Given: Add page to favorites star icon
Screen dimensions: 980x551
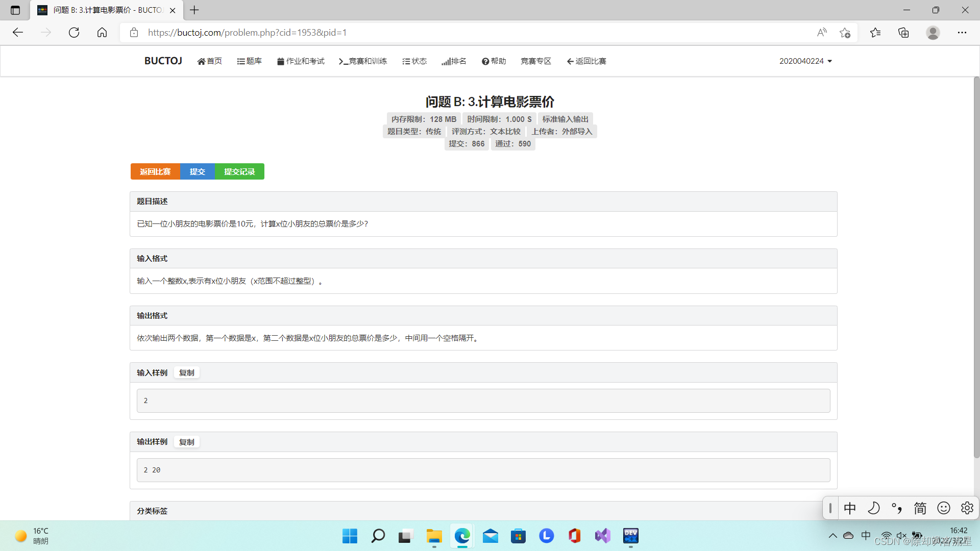Looking at the screenshot, I should click(845, 33).
